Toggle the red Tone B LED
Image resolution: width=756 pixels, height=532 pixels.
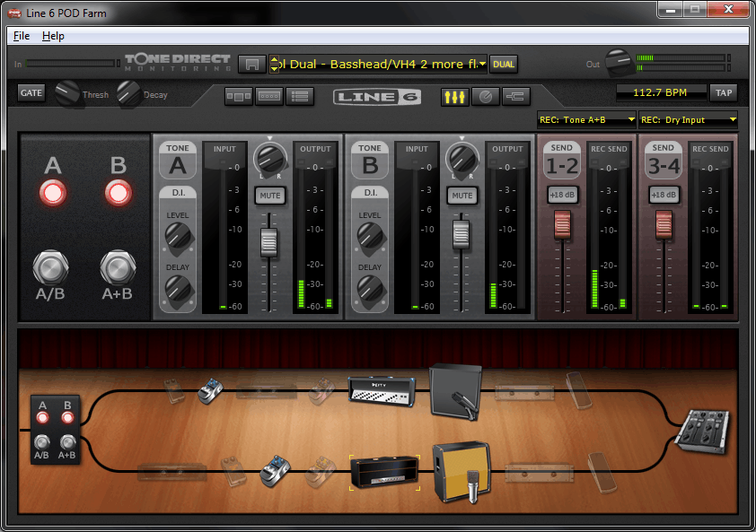119,193
